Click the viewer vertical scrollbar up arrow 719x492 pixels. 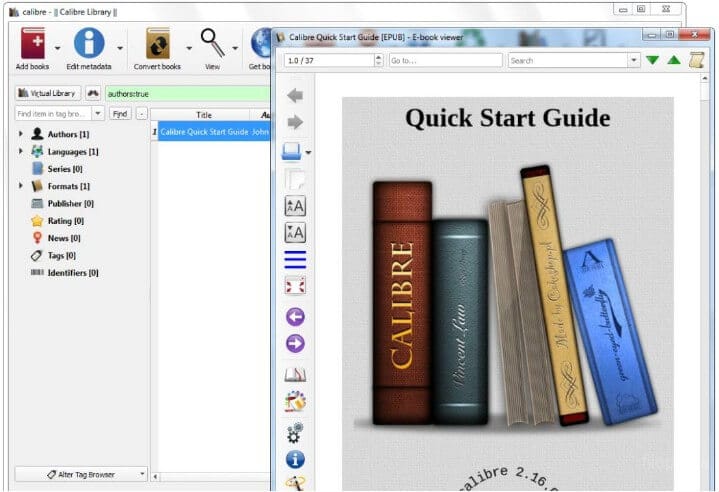(705, 79)
